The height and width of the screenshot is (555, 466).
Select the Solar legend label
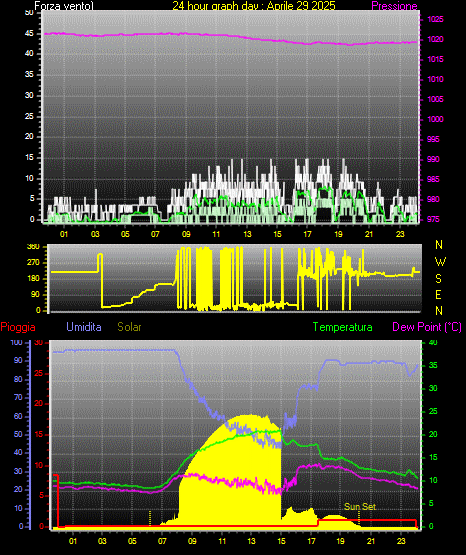[129, 327]
